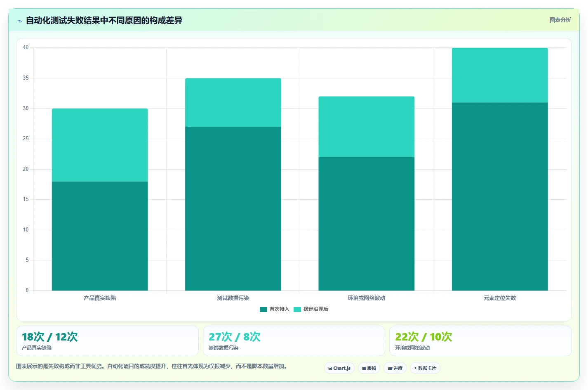Click 产品真实缺陷 caption under 18次 card

tap(37, 348)
